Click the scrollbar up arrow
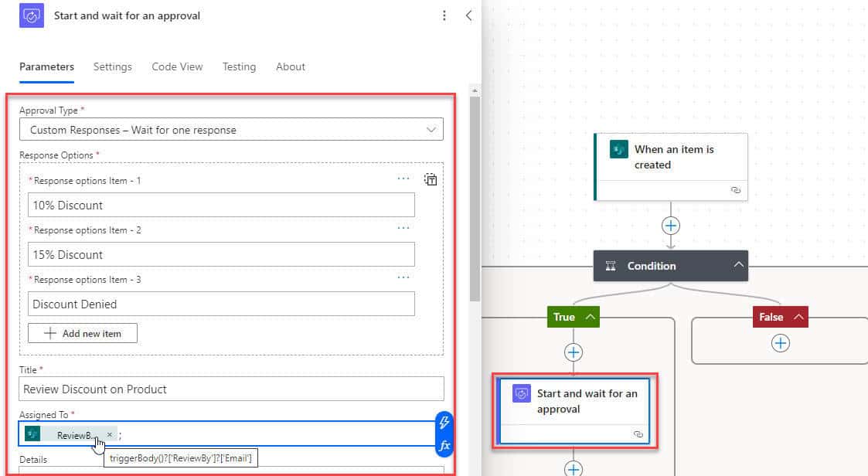 (475, 90)
